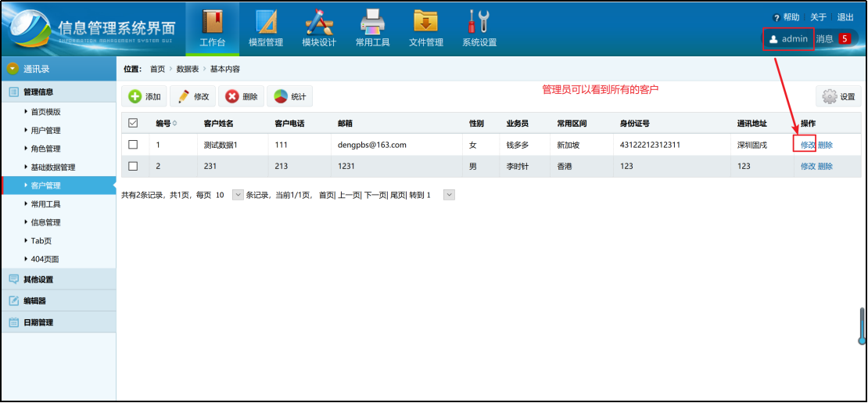This screenshot has height=403, width=868.
Task: Open 常用工具 printer icon
Action: (x=373, y=22)
